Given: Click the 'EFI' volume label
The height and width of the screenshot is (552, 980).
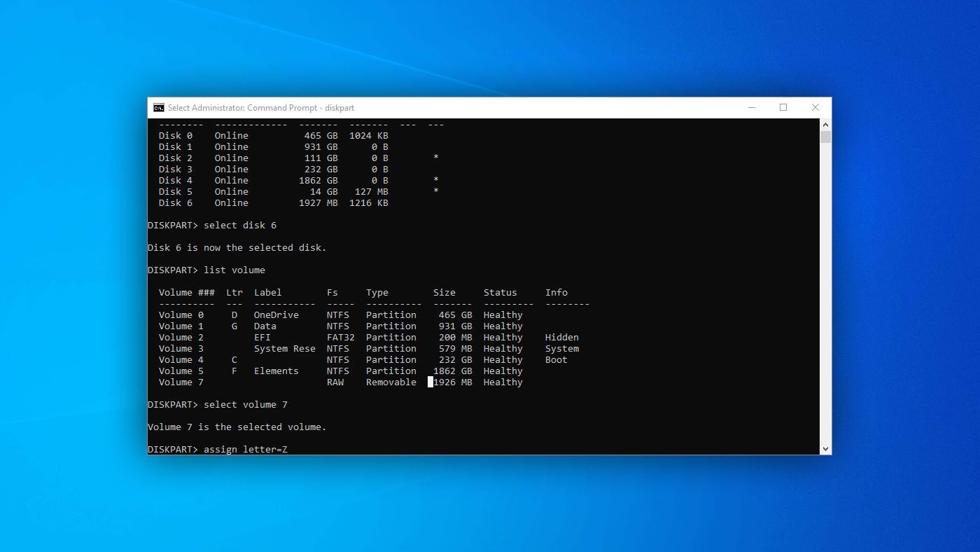Looking at the screenshot, I should pos(262,338).
